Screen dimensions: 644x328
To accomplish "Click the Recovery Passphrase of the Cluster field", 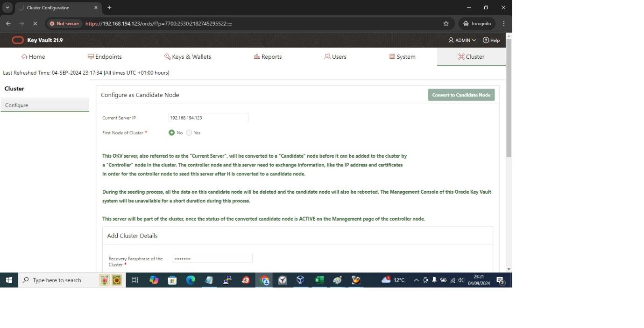I will click(212, 258).
